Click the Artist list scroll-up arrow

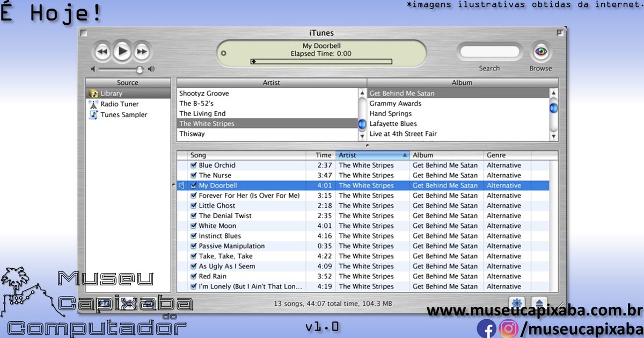(x=362, y=93)
